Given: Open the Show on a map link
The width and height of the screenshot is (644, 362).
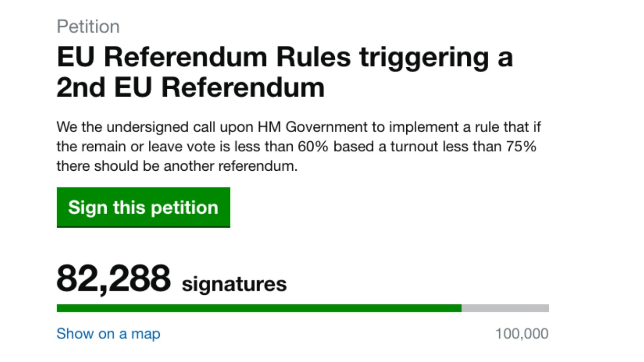Looking at the screenshot, I should tap(109, 334).
